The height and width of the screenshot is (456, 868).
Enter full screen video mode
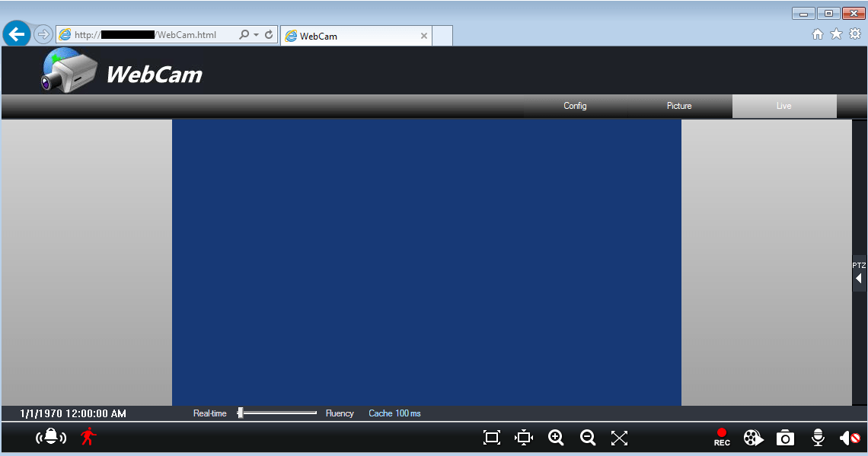(x=619, y=438)
